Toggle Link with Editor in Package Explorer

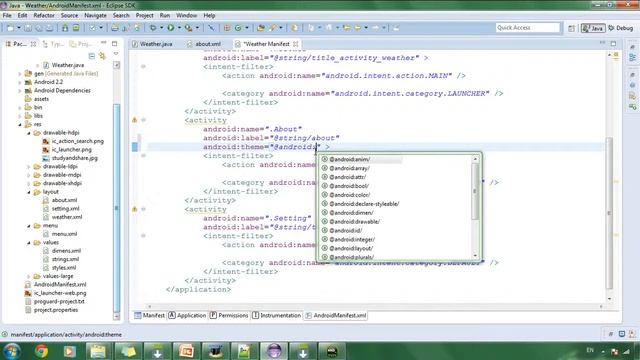(102, 56)
